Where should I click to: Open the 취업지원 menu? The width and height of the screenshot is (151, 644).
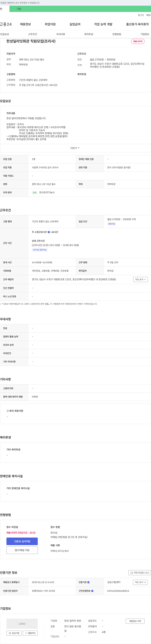(50, 24)
